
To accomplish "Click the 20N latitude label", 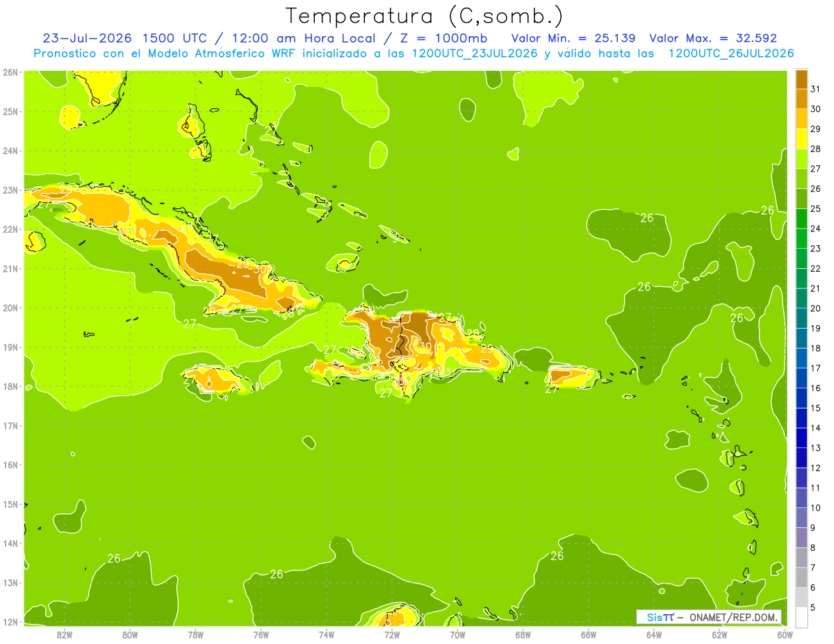I will pyautogui.click(x=10, y=308).
